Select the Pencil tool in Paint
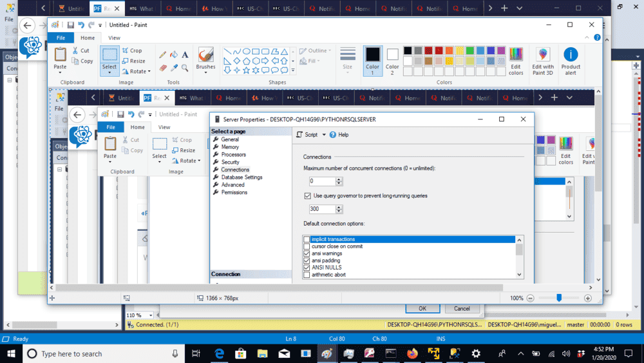The width and height of the screenshot is (644, 363). click(x=163, y=55)
